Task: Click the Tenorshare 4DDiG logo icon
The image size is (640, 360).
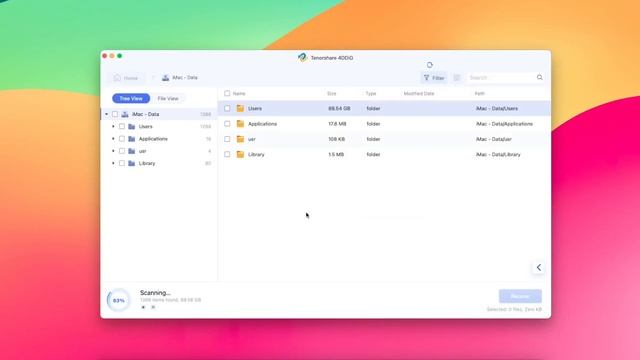Action: [302, 58]
